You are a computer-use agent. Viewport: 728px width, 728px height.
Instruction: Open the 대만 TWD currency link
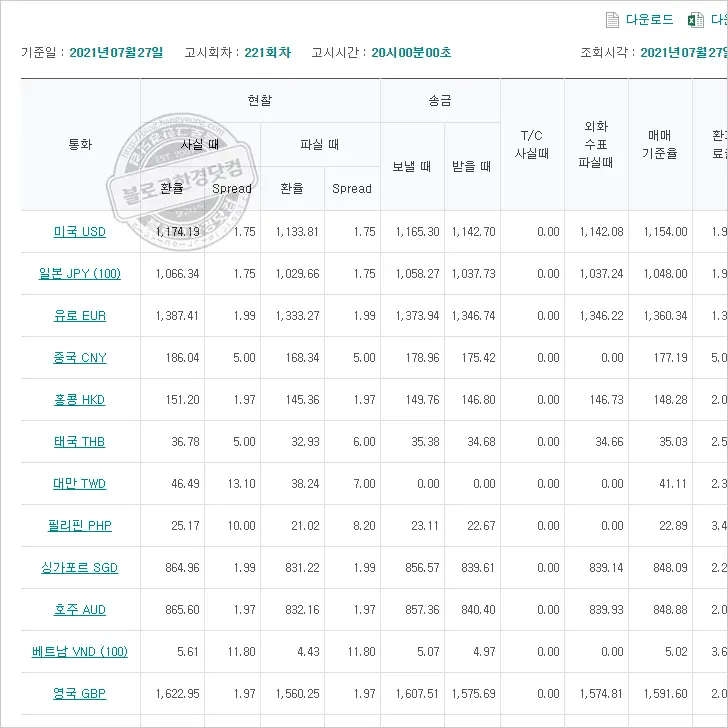pos(80,484)
